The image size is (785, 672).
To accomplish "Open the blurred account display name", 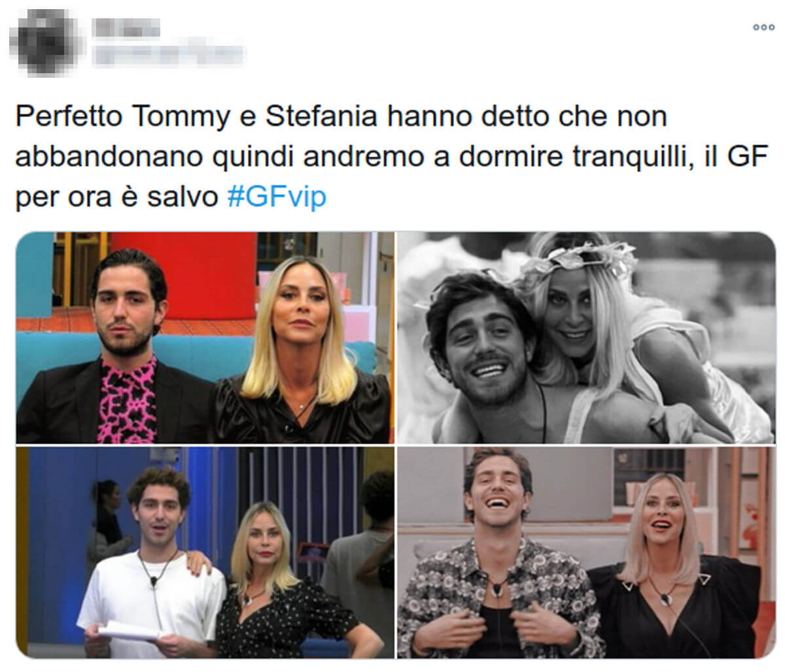I will (x=128, y=27).
